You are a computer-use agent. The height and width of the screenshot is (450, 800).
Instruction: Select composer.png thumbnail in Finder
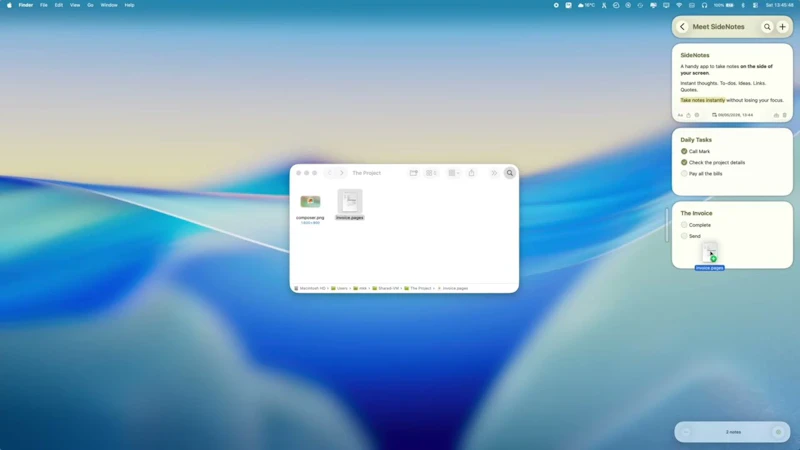point(310,202)
